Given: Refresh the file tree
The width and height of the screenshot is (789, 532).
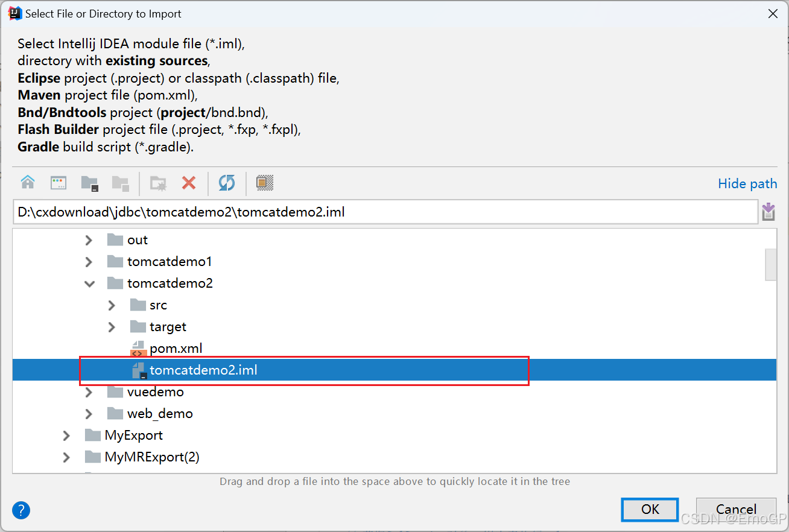Looking at the screenshot, I should [x=227, y=183].
